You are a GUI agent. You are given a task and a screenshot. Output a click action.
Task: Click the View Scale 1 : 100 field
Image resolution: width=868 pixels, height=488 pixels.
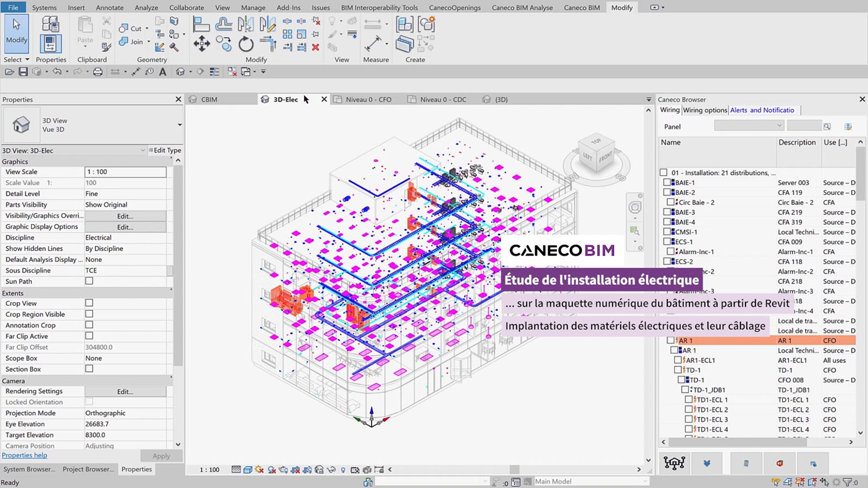pyautogui.click(x=125, y=172)
